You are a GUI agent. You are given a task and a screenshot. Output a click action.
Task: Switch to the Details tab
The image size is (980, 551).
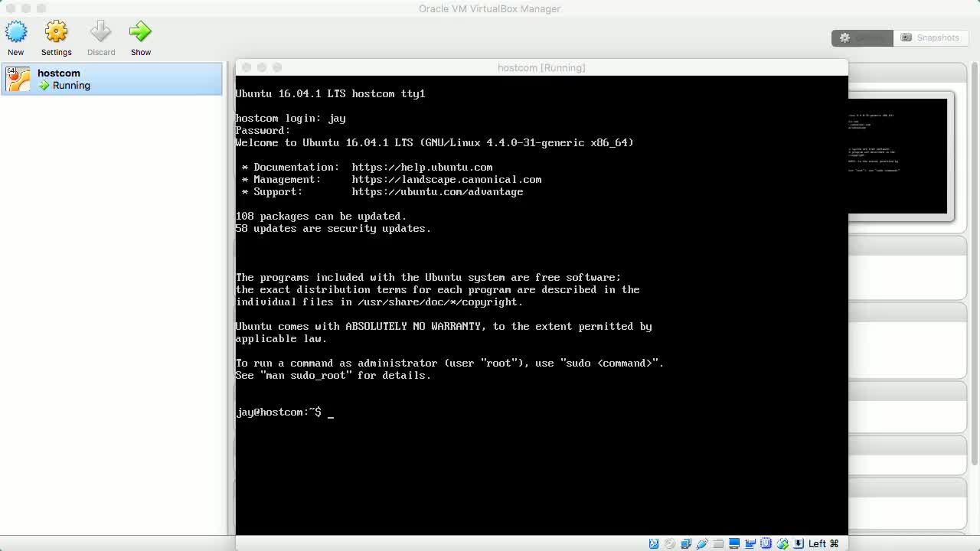point(862,37)
